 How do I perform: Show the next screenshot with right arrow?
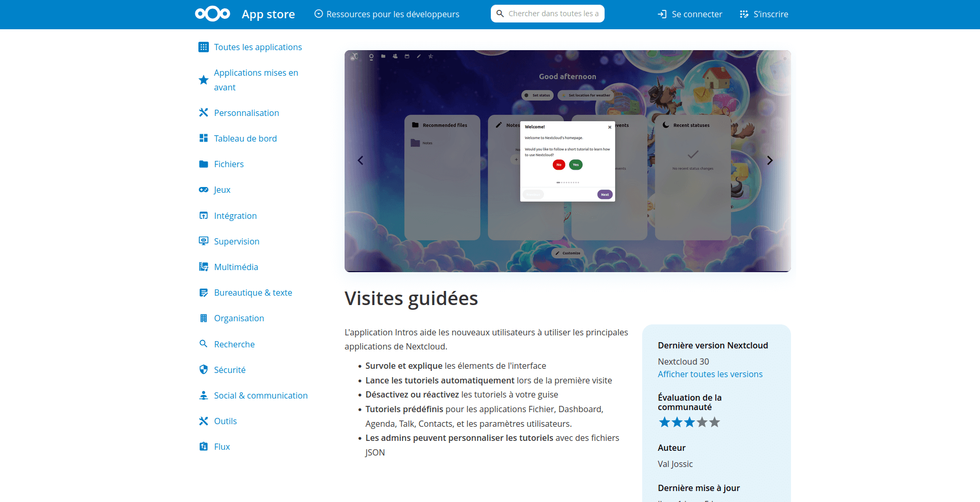pyautogui.click(x=770, y=160)
